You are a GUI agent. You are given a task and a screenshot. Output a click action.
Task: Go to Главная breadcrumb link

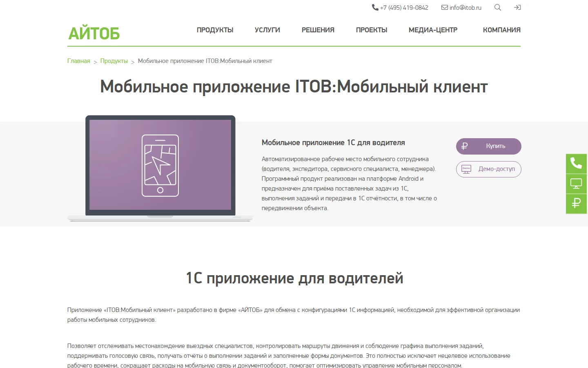click(79, 61)
